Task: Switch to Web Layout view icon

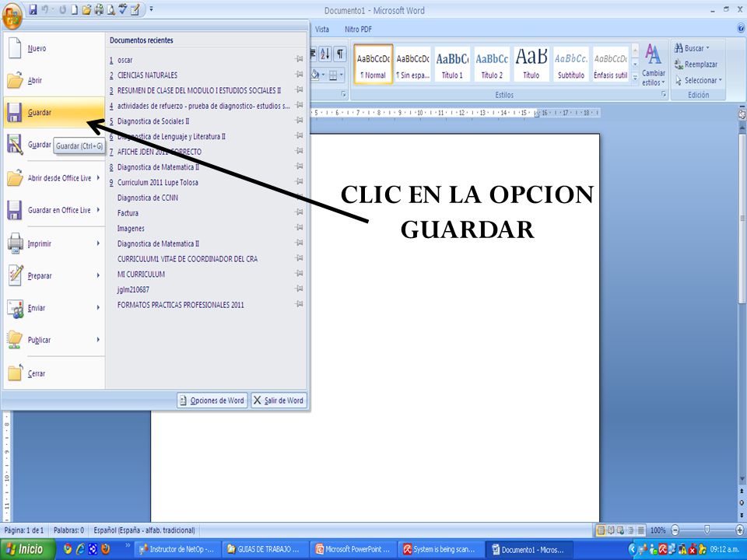Action: click(x=621, y=530)
